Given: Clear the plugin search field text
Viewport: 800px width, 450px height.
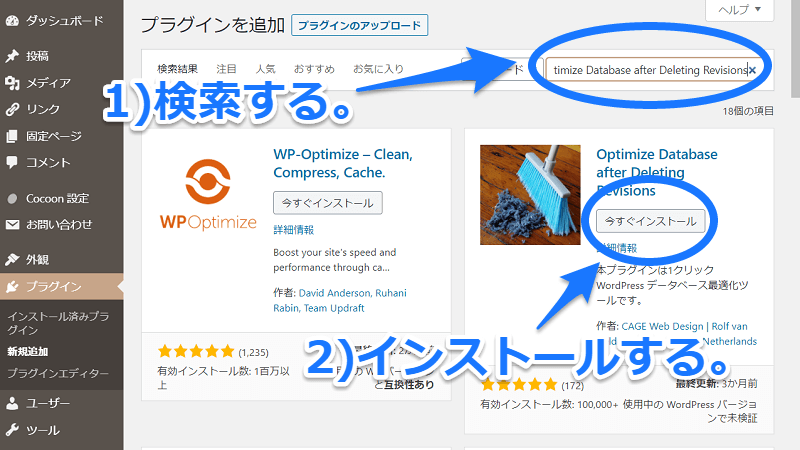Looking at the screenshot, I should pos(752,70).
